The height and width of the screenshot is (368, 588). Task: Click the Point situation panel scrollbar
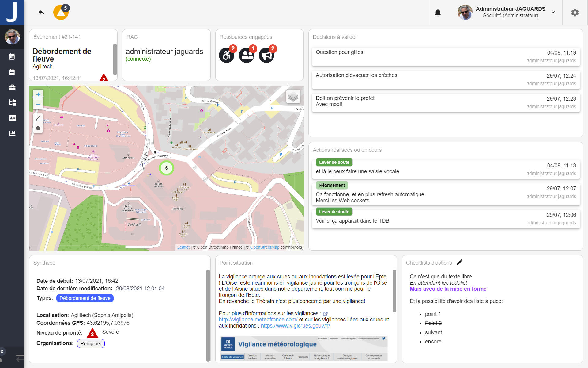click(394, 291)
